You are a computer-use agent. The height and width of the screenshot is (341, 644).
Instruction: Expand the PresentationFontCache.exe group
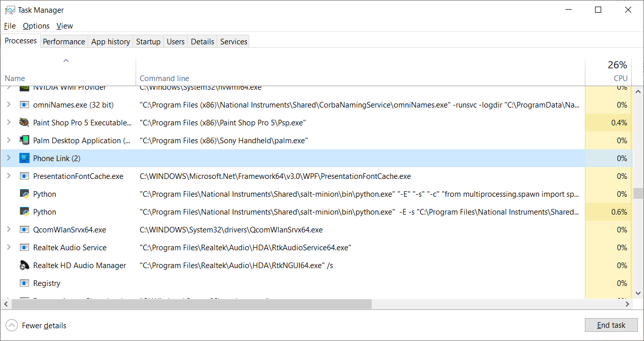coord(8,176)
